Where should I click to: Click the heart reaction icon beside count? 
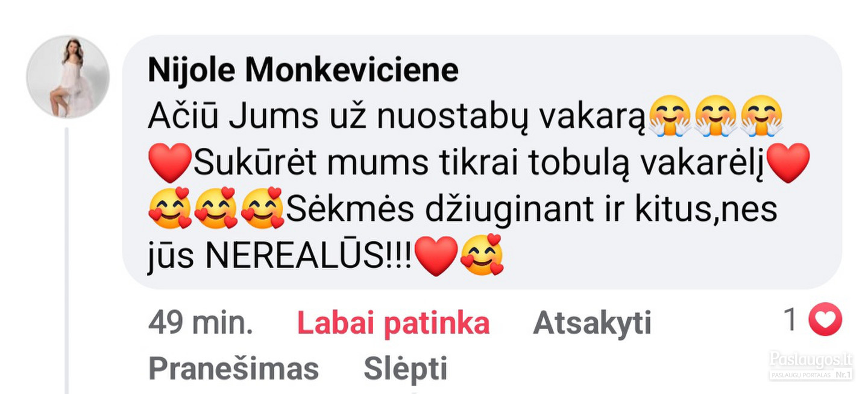(x=825, y=320)
